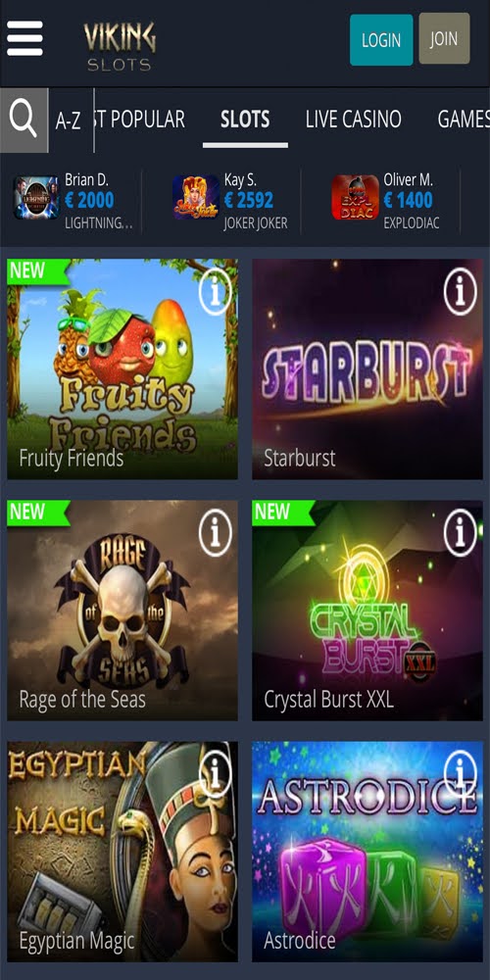The height and width of the screenshot is (980, 490).
Task: Show info for Rage of the Seas
Action: [215, 533]
